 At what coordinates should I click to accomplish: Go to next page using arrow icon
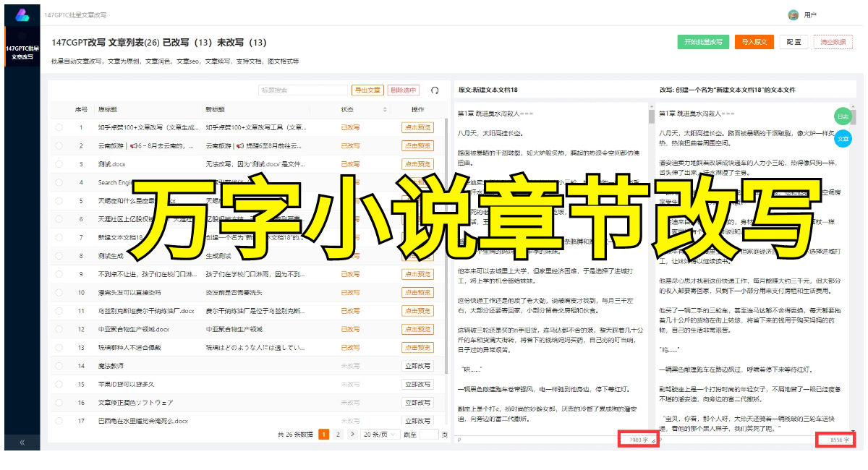352,435
